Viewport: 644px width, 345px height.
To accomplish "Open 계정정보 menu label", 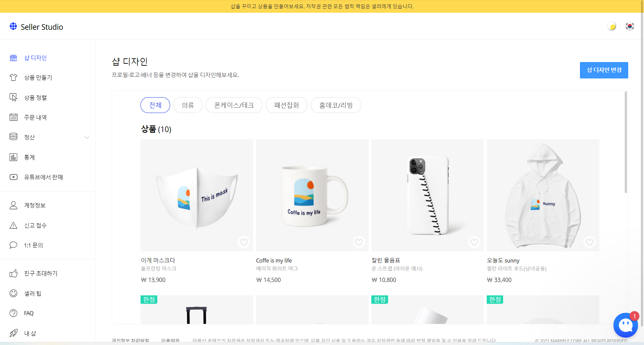I will click(x=35, y=205).
